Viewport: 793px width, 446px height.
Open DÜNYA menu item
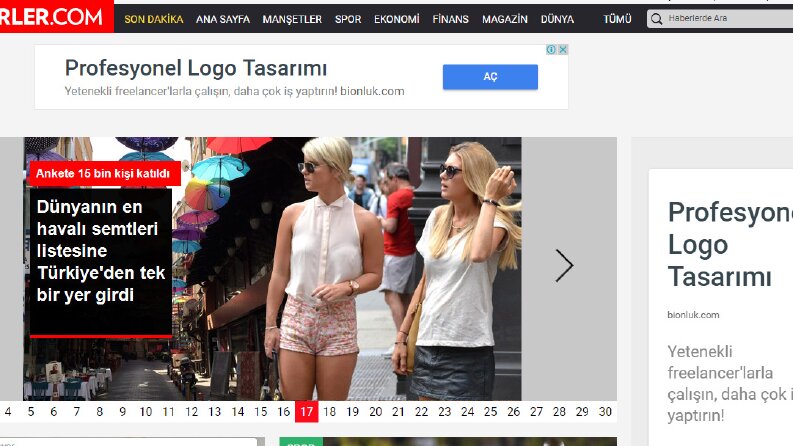[557, 19]
